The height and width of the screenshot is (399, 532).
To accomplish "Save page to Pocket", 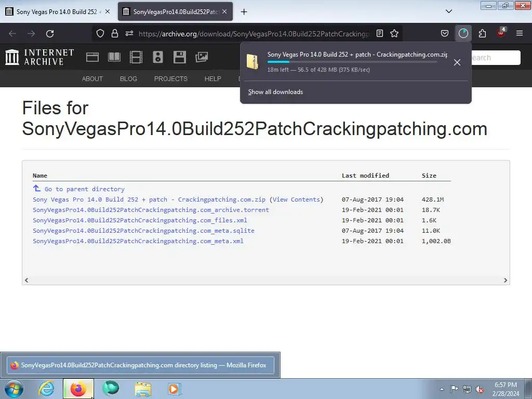I will (x=445, y=33).
